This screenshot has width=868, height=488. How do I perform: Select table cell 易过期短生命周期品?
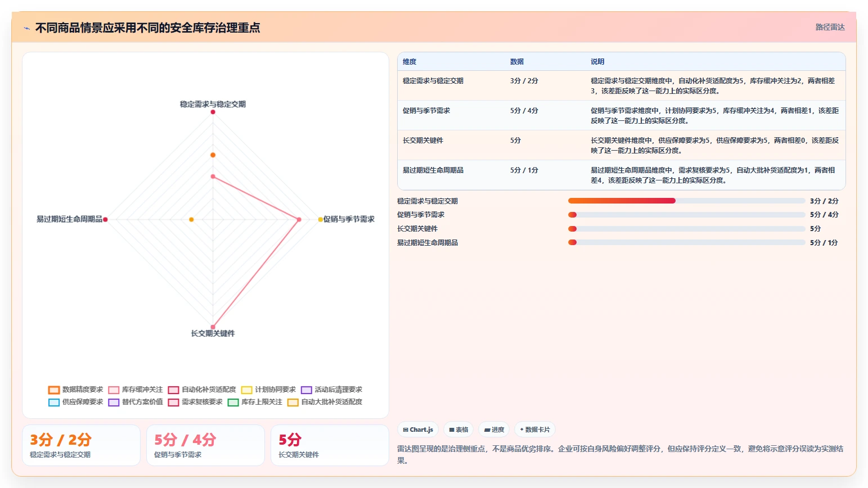(x=433, y=170)
